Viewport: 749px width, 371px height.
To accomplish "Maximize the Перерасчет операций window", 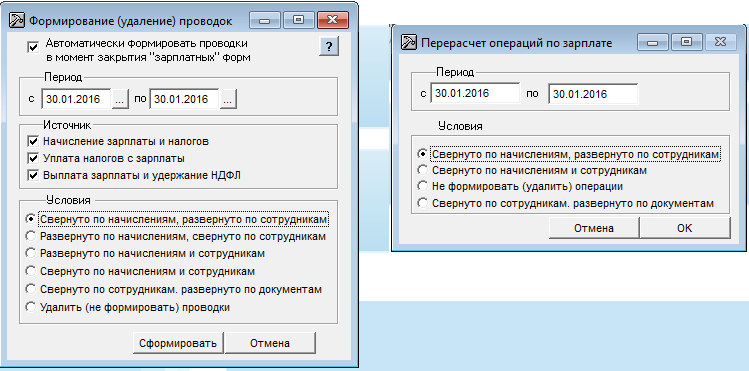I will point(686,42).
